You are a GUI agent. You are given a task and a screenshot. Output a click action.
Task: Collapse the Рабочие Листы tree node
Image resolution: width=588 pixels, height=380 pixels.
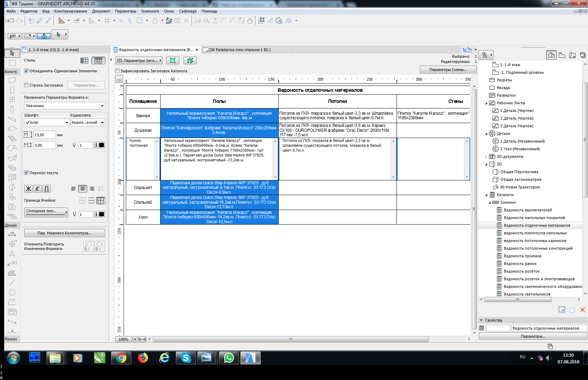click(x=486, y=103)
